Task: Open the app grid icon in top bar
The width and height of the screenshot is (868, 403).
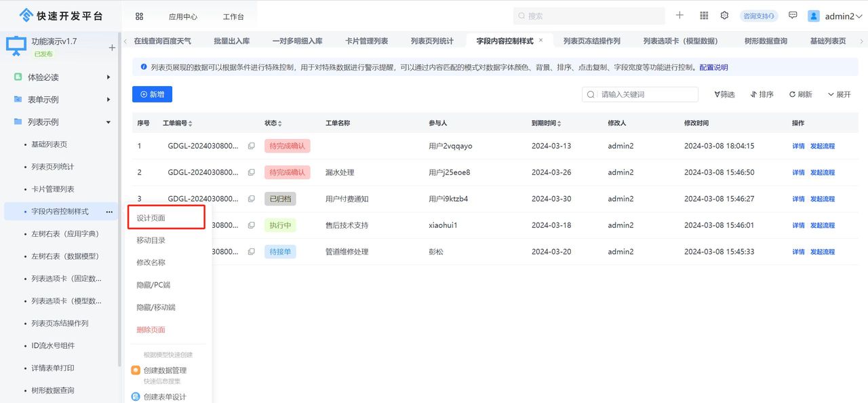Action: 704,15
